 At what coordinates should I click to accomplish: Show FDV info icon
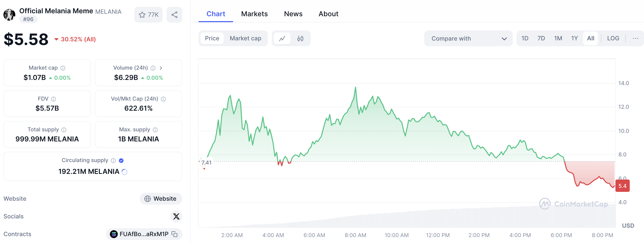pos(53,99)
